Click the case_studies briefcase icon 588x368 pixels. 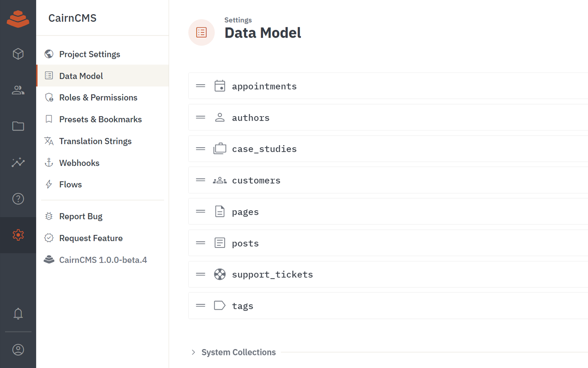click(220, 148)
